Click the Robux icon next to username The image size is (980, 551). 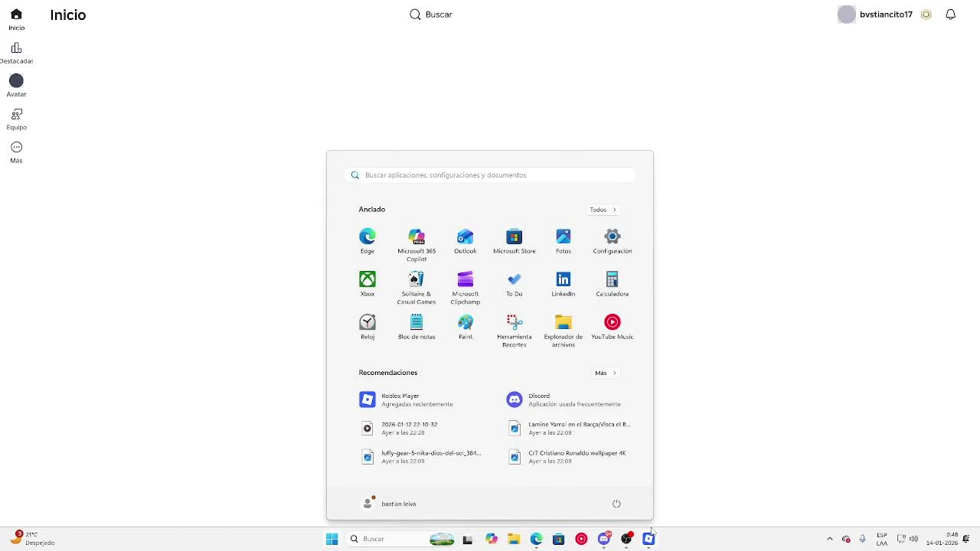pyautogui.click(x=926, y=15)
